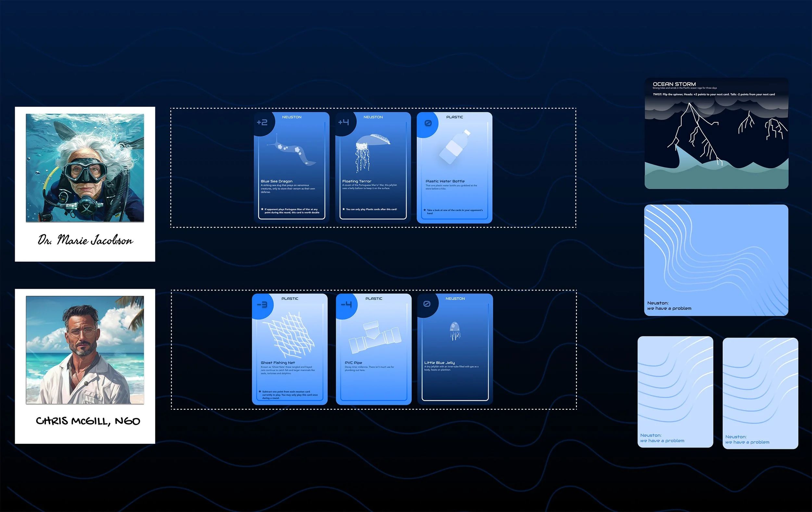This screenshot has height=512, width=812.
Task: Click the -3 point badge on Ghost Fishing Net
Action: pyautogui.click(x=262, y=305)
